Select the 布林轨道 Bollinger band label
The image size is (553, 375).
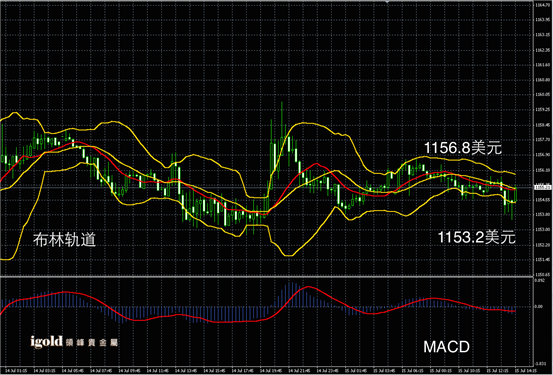pos(65,239)
